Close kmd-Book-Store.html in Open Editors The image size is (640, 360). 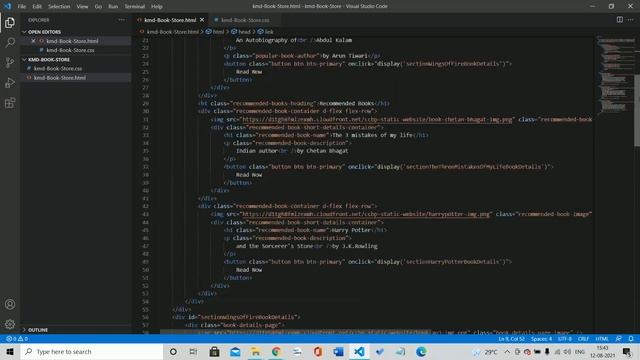(x=33, y=41)
